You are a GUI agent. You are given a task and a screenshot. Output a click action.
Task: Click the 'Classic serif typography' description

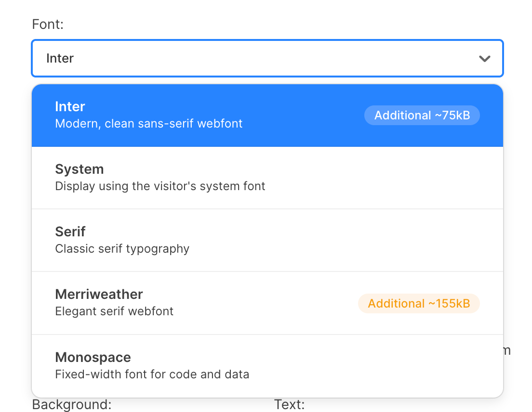point(121,249)
